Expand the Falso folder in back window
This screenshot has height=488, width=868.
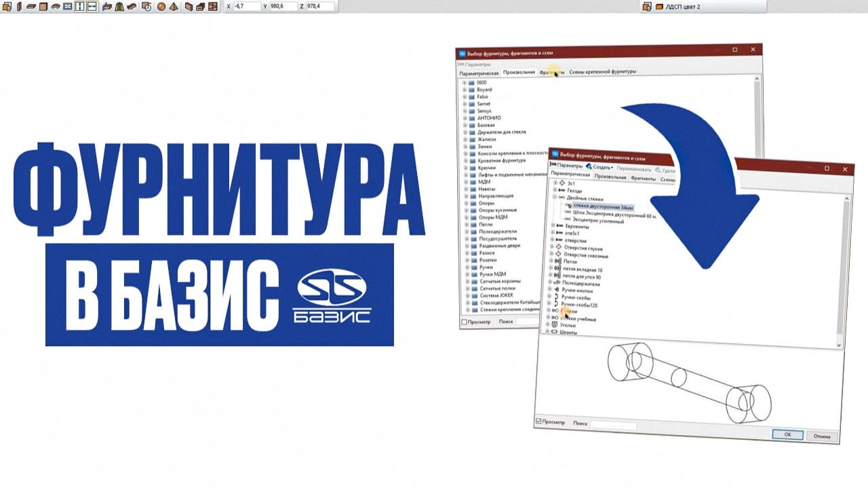pyautogui.click(x=465, y=97)
